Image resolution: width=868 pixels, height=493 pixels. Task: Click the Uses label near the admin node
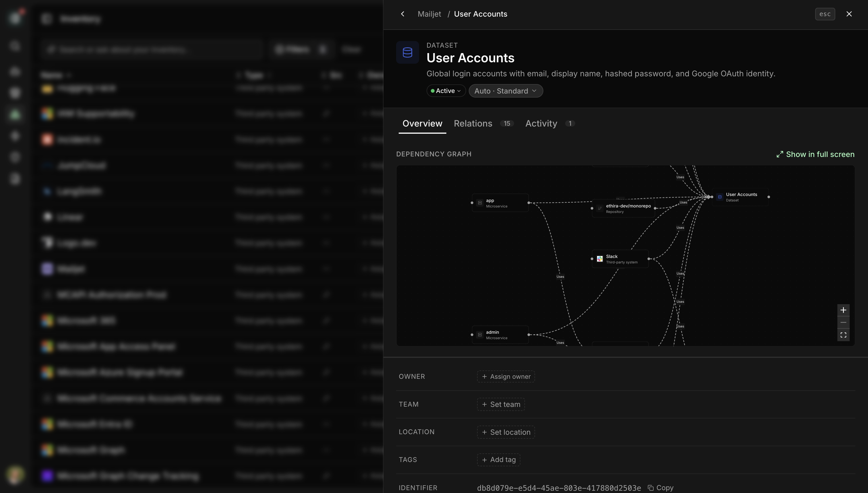click(x=560, y=343)
